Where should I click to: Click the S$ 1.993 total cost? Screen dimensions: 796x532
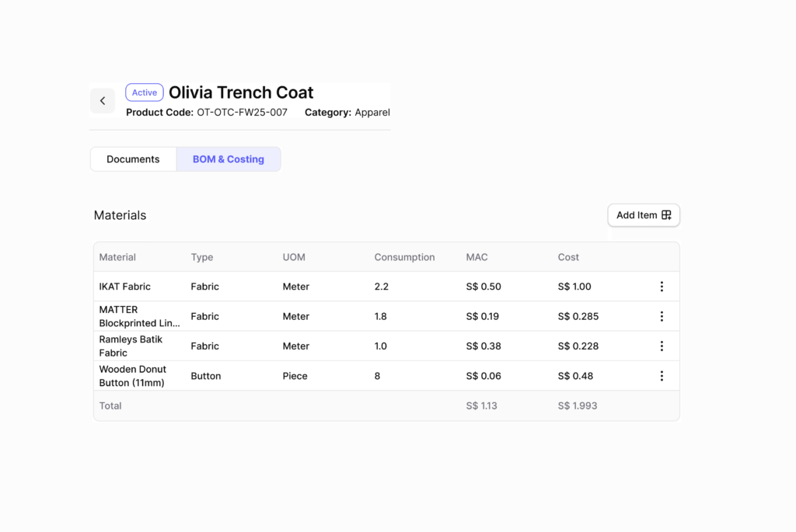tap(578, 405)
